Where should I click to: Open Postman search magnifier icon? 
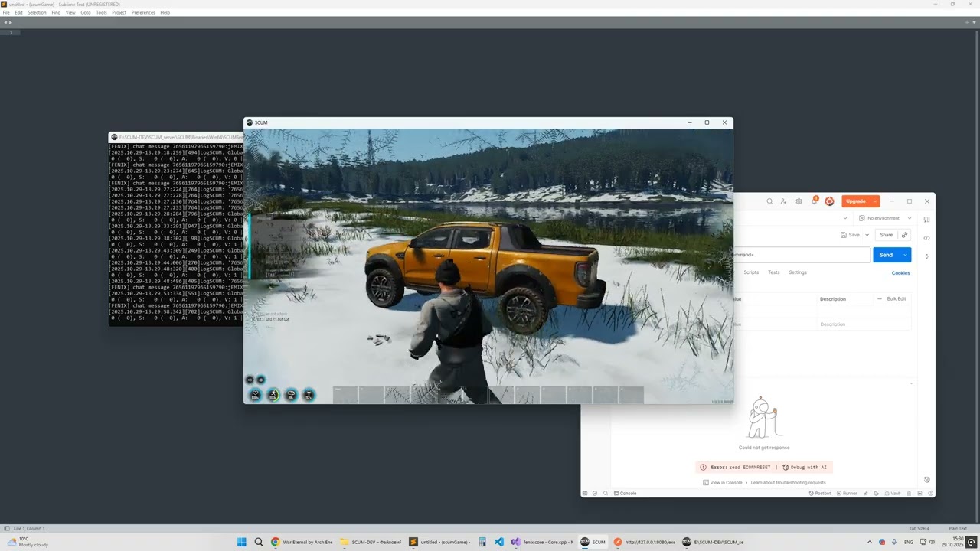pyautogui.click(x=769, y=201)
